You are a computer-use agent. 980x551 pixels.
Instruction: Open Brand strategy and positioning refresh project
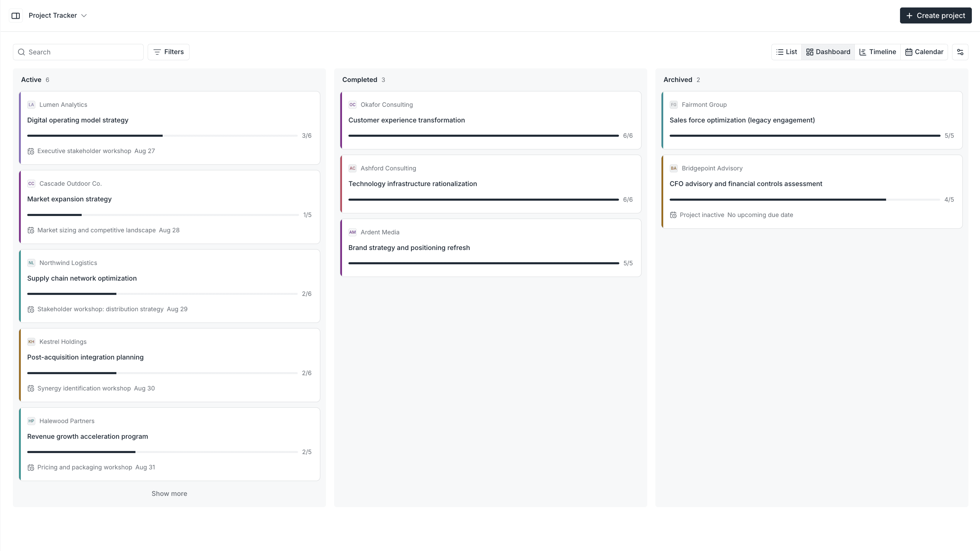tap(409, 248)
